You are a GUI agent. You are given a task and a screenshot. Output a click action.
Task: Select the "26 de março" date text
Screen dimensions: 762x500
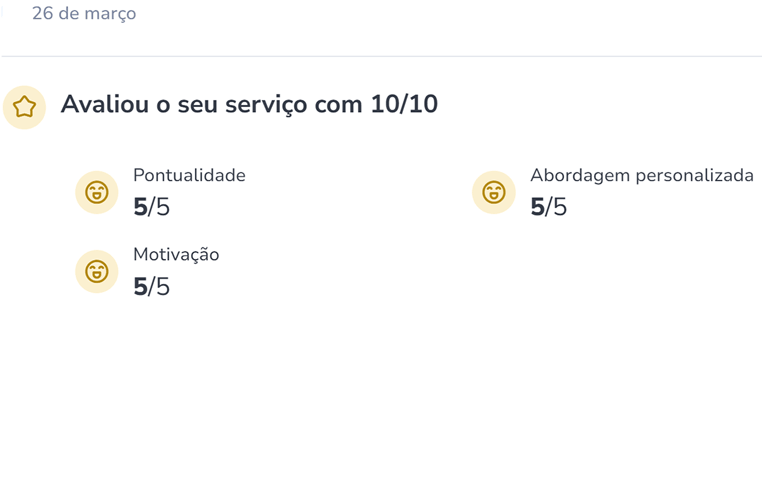point(84,14)
